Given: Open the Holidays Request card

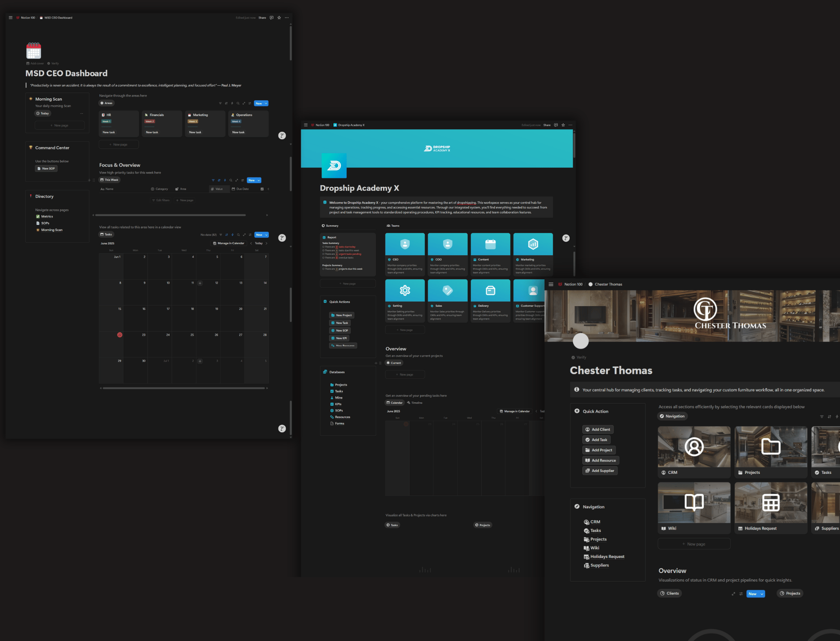Looking at the screenshot, I should click(x=771, y=508).
